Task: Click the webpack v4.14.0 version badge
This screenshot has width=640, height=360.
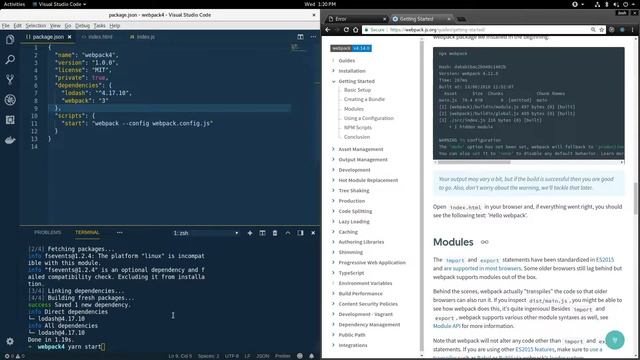Action: point(351,48)
